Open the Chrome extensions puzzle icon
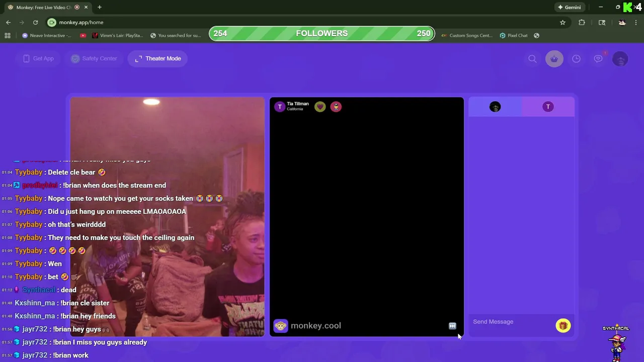The image size is (644, 362). (x=582, y=22)
